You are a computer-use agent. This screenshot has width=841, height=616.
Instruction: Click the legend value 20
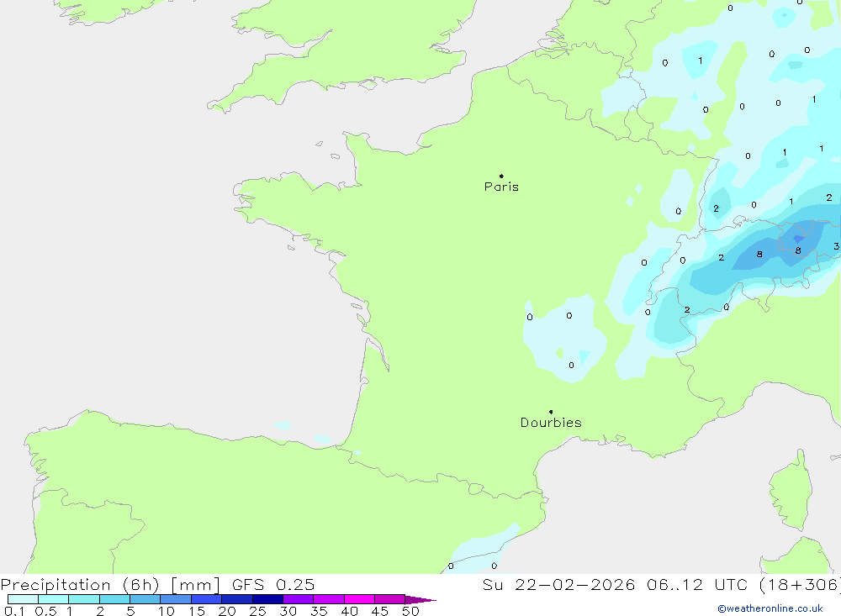click(227, 611)
